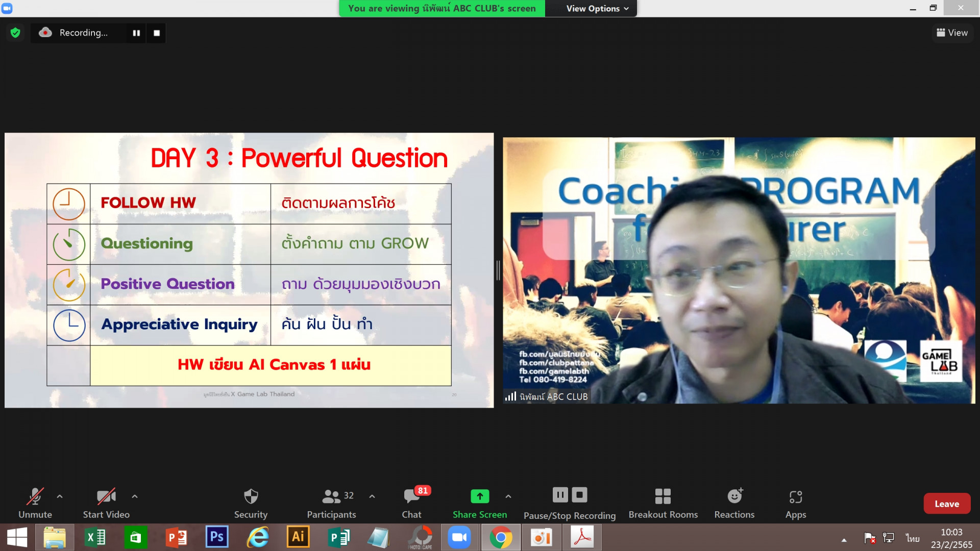The image size is (980, 551).
Task: Click network icon in system tray
Action: [x=889, y=538]
